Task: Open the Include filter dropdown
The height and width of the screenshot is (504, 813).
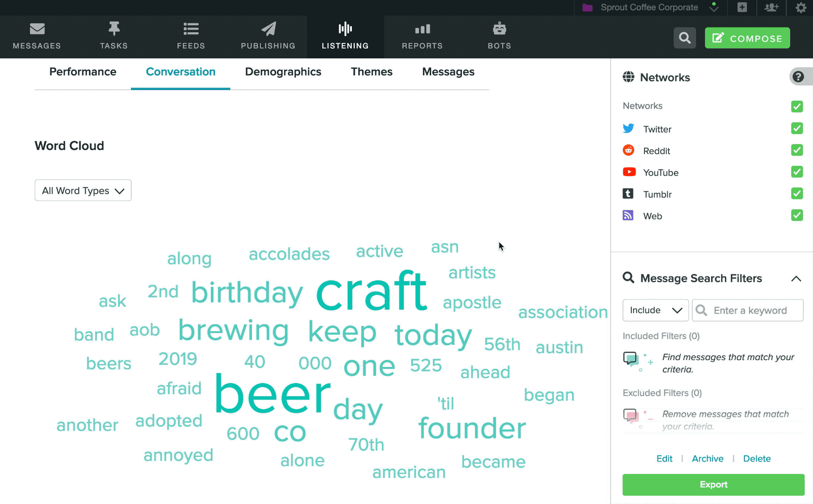Action: [x=655, y=310]
